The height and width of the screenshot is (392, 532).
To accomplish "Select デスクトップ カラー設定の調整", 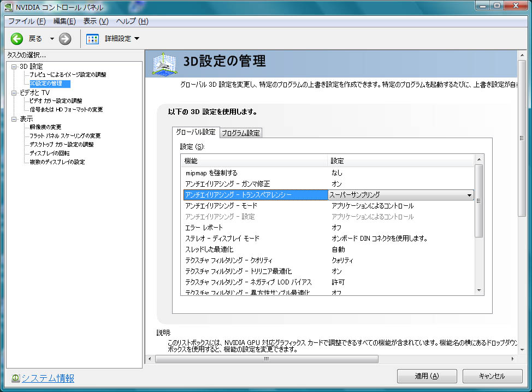I will click(61, 145).
